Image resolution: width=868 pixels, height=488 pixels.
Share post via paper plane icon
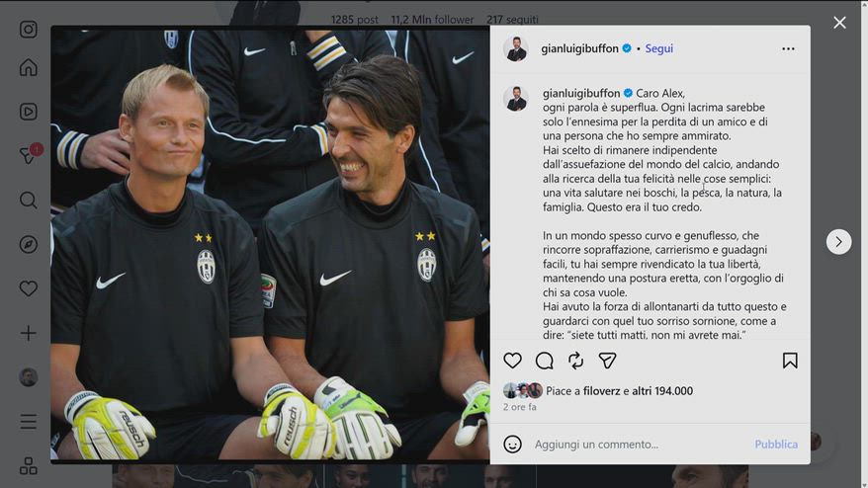607,361
